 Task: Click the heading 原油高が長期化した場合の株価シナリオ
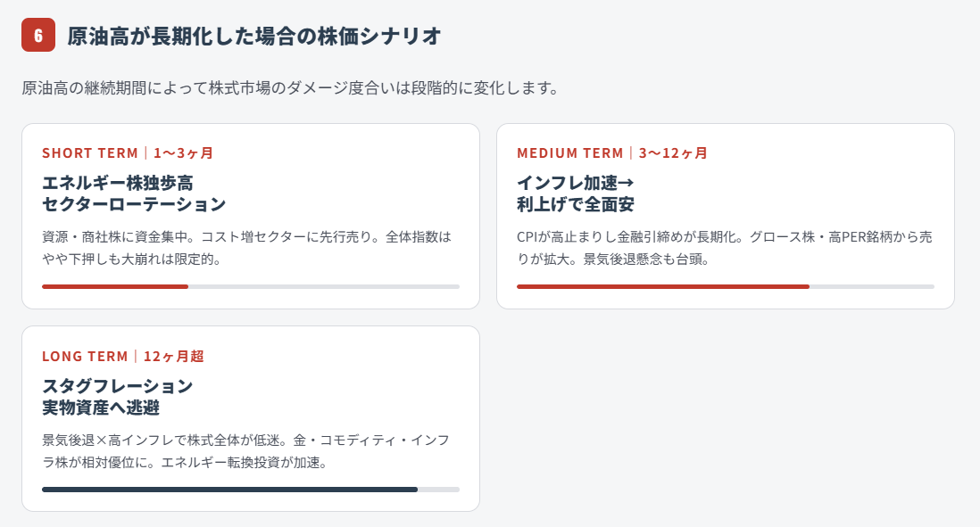254,36
